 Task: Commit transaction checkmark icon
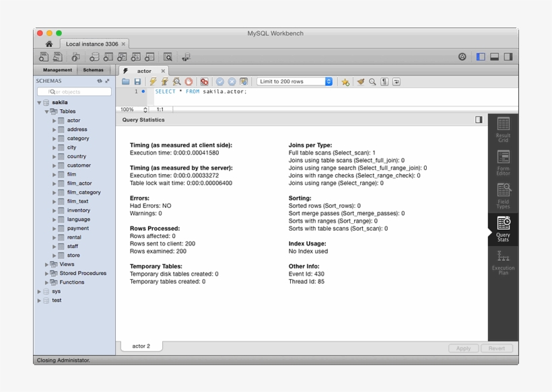(x=220, y=81)
